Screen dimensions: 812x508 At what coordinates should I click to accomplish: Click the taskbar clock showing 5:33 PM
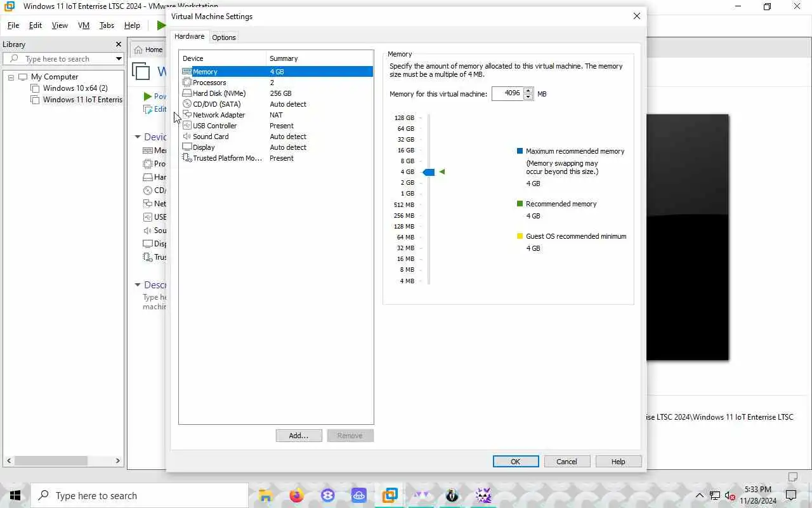[757, 495]
